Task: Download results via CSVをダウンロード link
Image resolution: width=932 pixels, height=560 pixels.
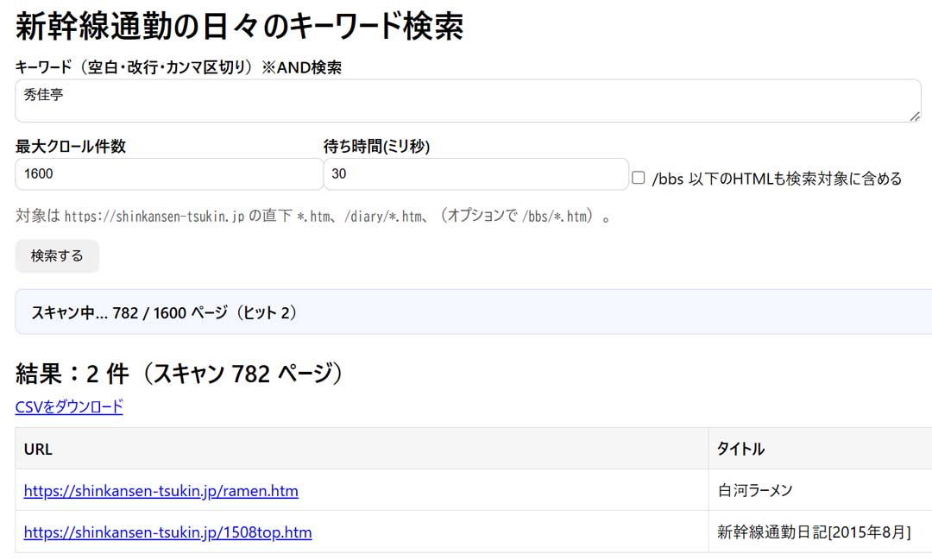Action: pyautogui.click(x=69, y=406)
